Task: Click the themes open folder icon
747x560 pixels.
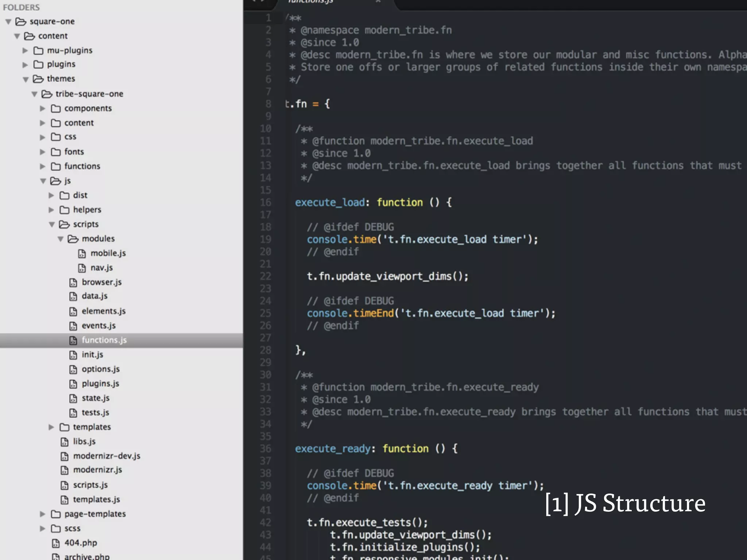Action: [38, 79]
